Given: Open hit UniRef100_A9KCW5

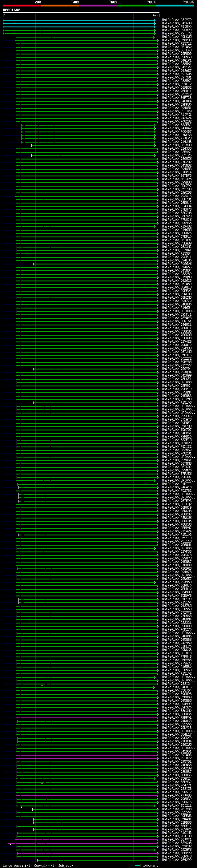Looking at the screenshot, I should [x=177, y=37].
